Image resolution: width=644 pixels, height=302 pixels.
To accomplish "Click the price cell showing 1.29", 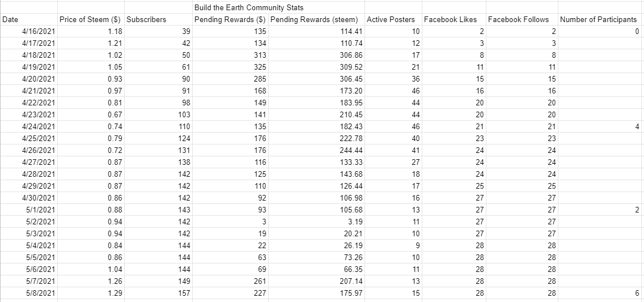I will (91, 293).
